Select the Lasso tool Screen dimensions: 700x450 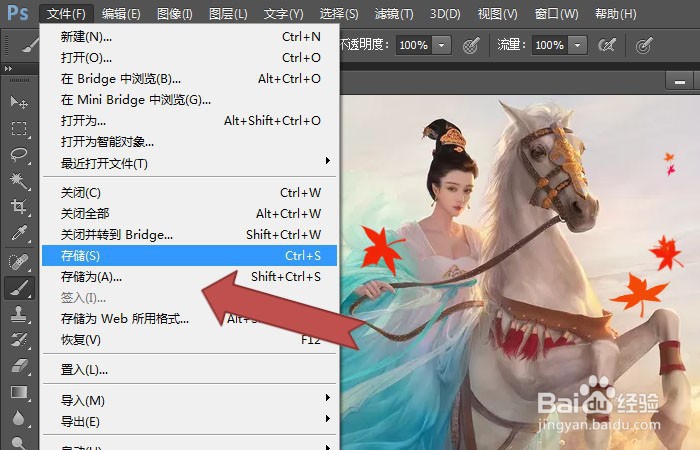pos(19,155)
